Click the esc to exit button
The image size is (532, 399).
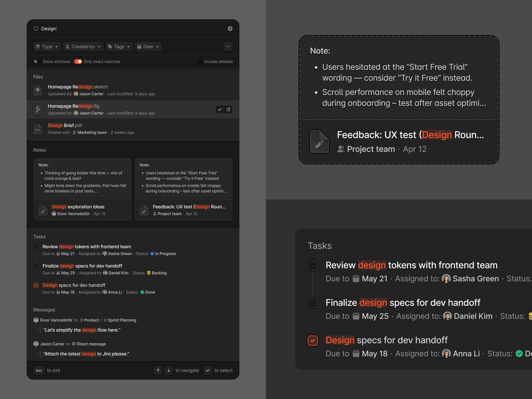pyautogui.click(x=39, y=370)
